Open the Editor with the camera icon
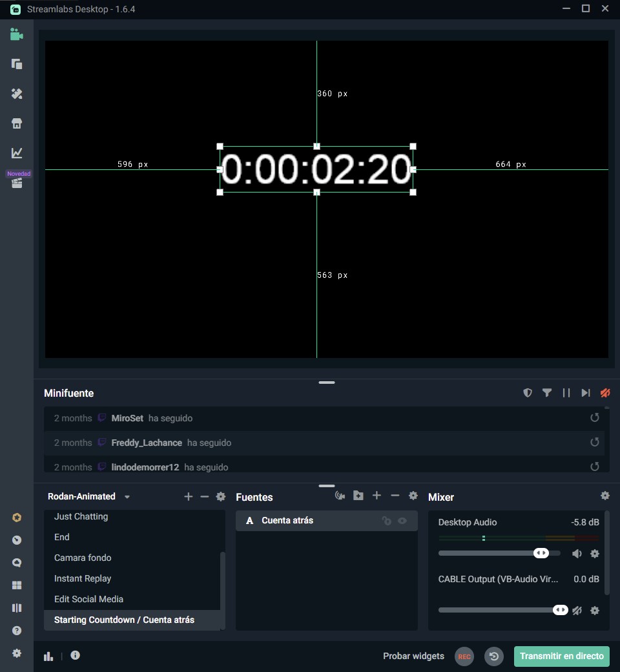 16,35
